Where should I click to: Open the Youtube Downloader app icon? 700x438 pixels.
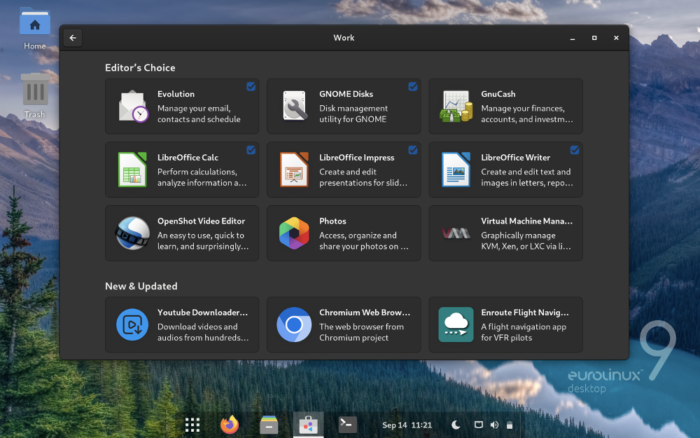pyautogui.click(x=133, y=325)
